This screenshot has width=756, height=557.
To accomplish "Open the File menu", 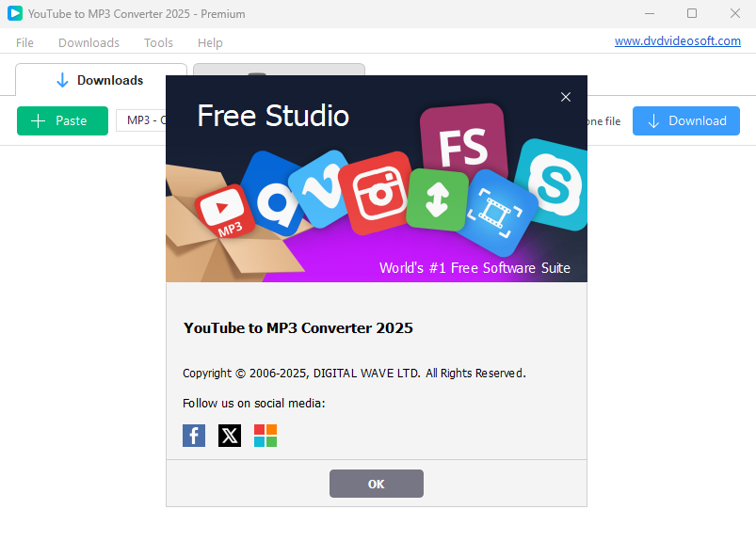I will pyautogui.click(x=24, y=43).
